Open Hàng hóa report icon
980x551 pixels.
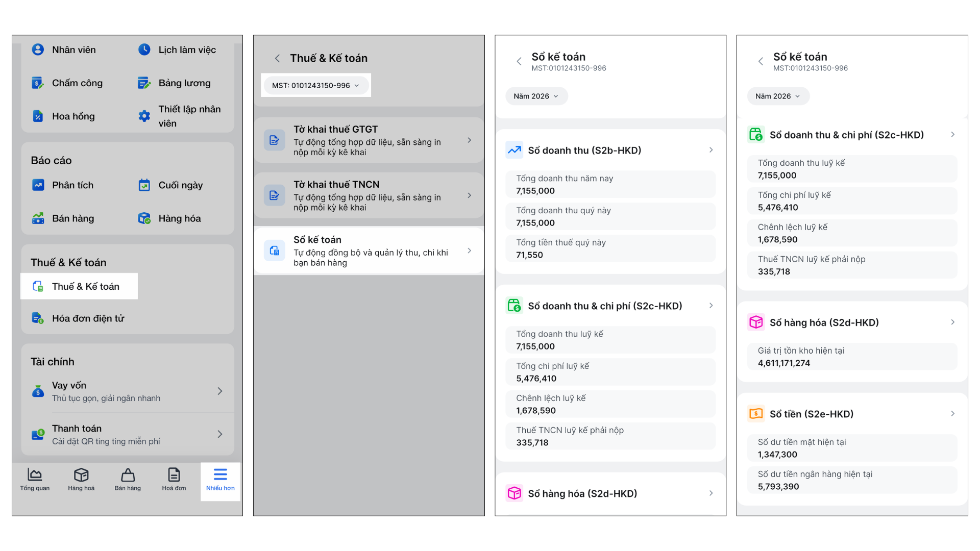point(144,218)
